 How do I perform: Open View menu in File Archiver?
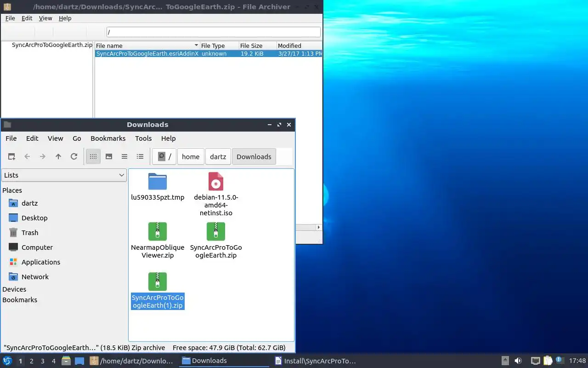point(45,18)
